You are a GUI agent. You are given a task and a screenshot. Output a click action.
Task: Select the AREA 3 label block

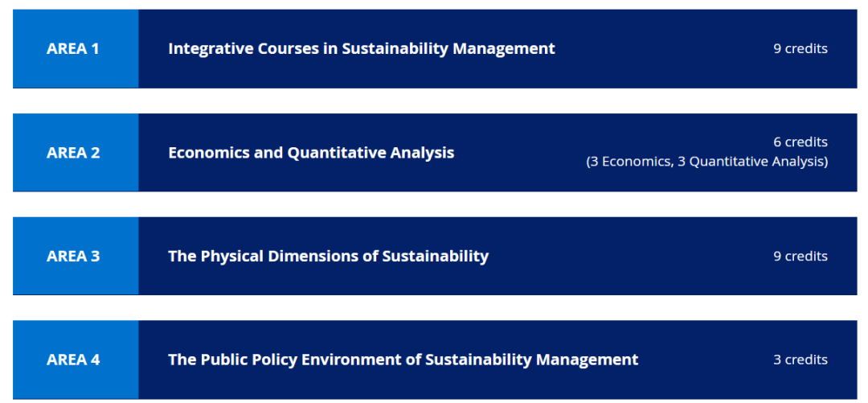[76, 256]
